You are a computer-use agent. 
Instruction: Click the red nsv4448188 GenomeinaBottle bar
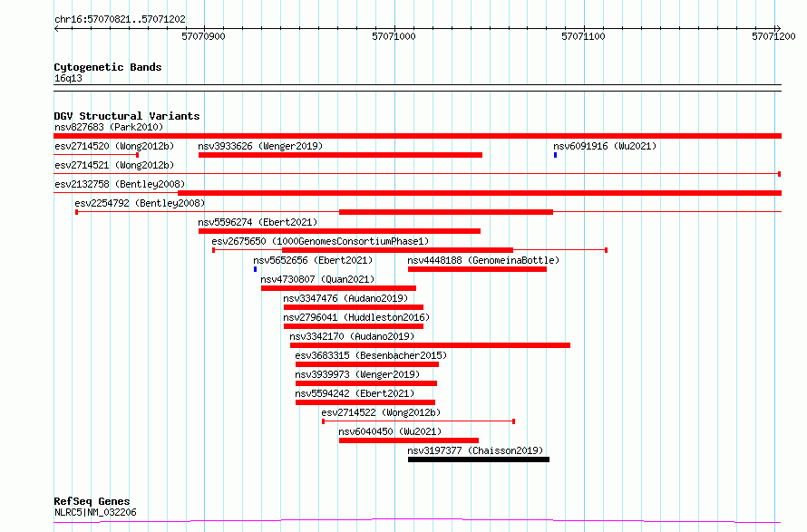477,269
